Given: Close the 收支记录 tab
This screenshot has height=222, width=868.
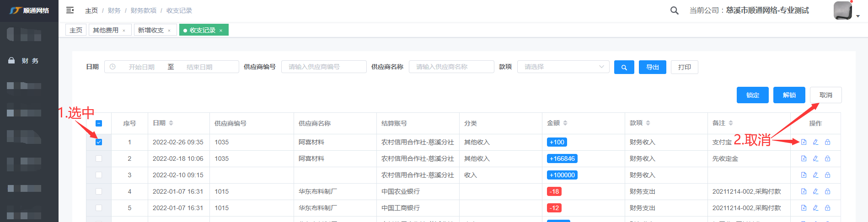Looking at the screenshot, I should (x=221, y=31).
